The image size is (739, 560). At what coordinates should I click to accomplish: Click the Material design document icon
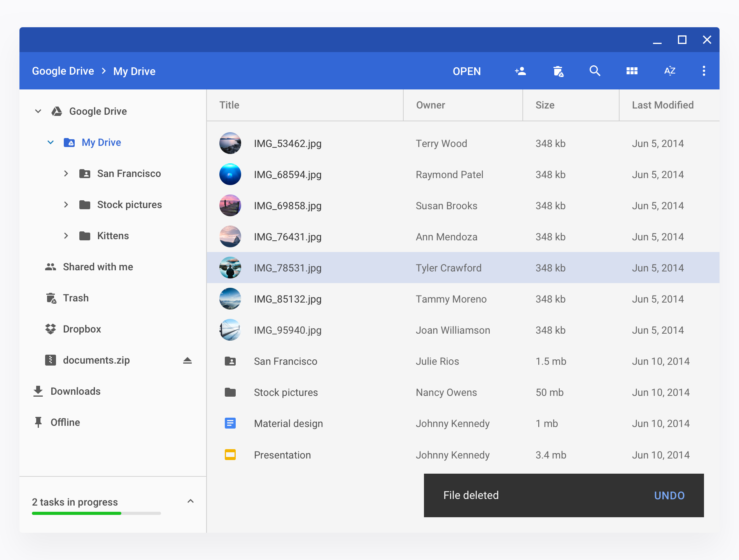(230, 423)
